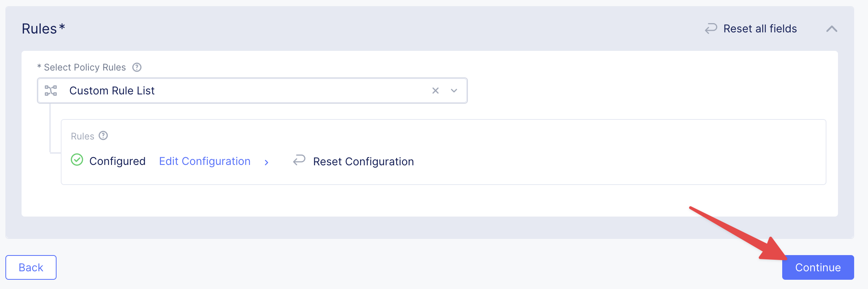Click the Select Policy Rules label
868x289 pixels.
tap(85, 67)
